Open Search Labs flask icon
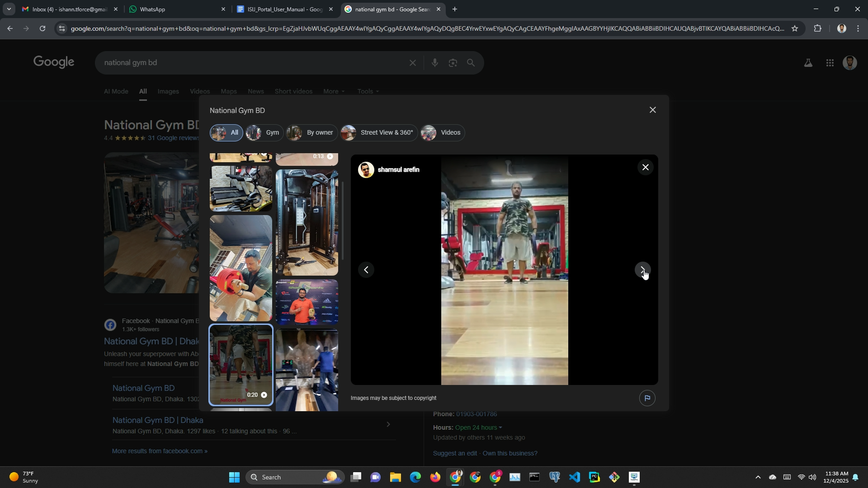 pyautogui.click(x=808, y=63)
